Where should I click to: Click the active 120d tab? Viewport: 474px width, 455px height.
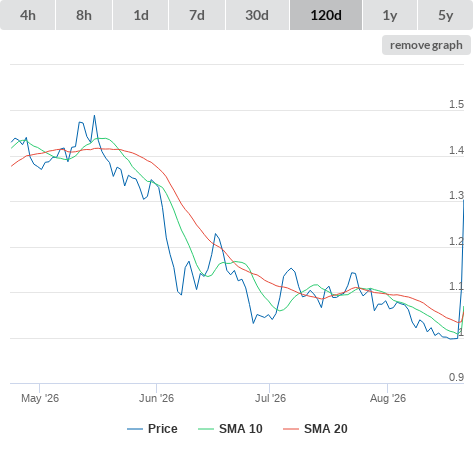tap(326, 15)
